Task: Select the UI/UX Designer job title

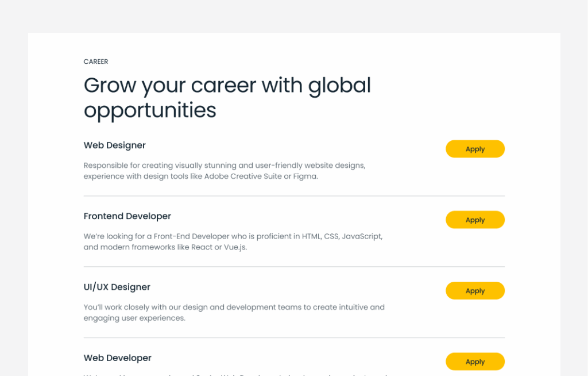Action: click(x=117, y=287)
